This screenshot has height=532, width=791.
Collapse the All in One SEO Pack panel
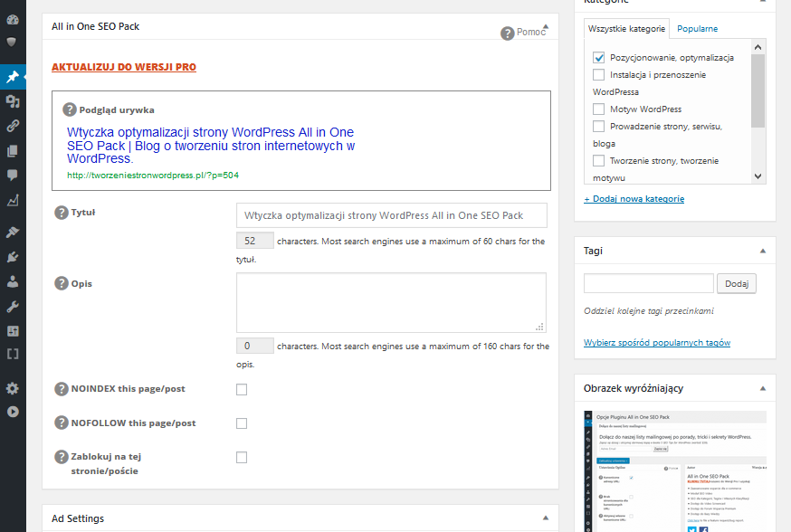(546, 27)
